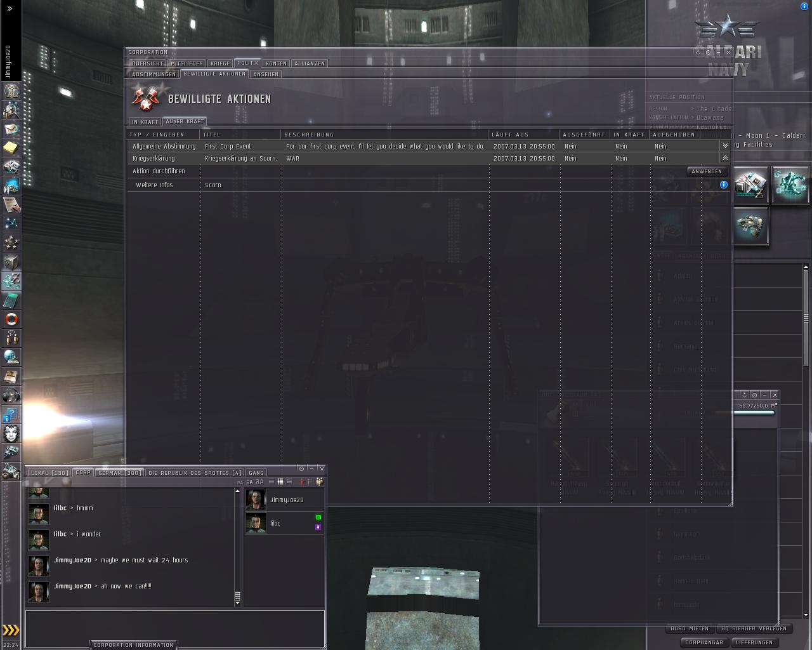Screen dimensions: 812x650
Task: Click the yellow chevrons icon at bottom-left
Action: (11, 630)
